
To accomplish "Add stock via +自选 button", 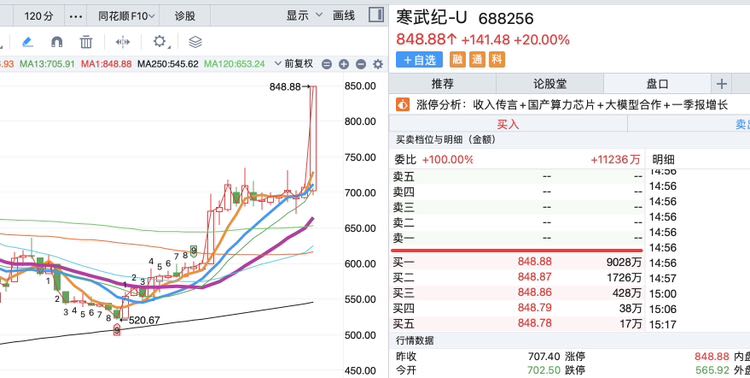I will click(x=419, y=60).
